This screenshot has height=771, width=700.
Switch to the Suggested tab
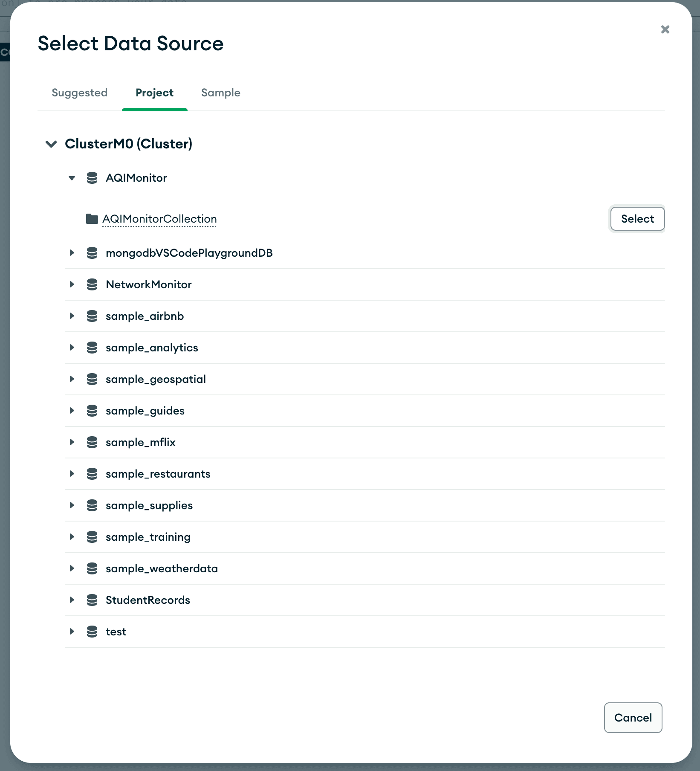[79, 93]
